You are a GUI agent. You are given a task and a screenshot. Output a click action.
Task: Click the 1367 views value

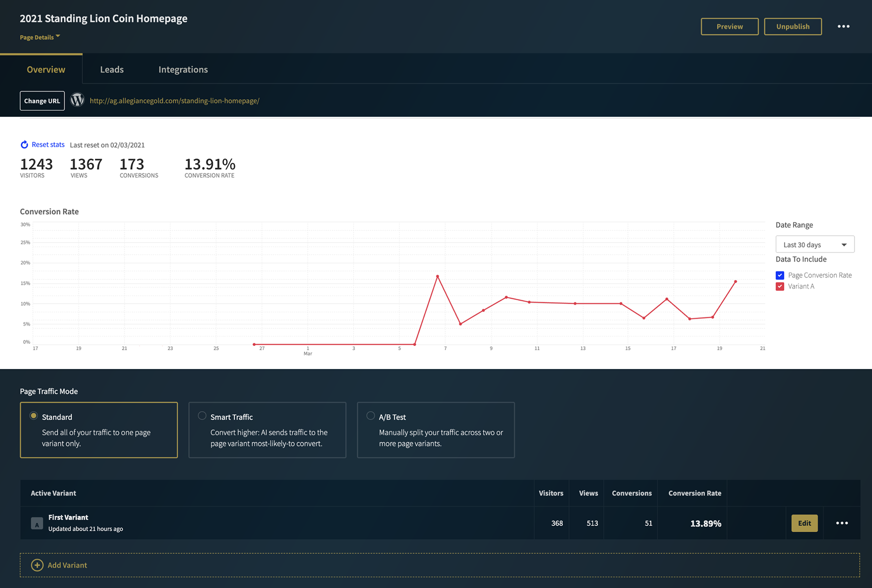[86, 164]
